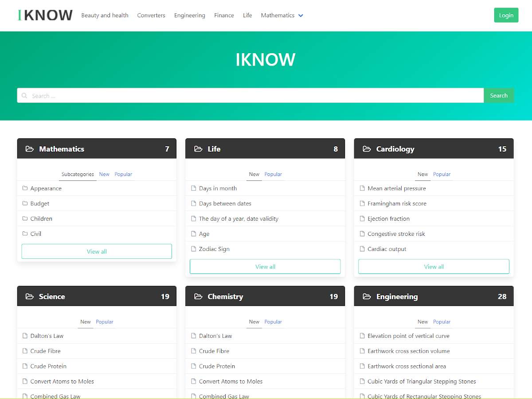Select the New tab in the Science card
Screen dimensions: 532x399
(85, 321)
